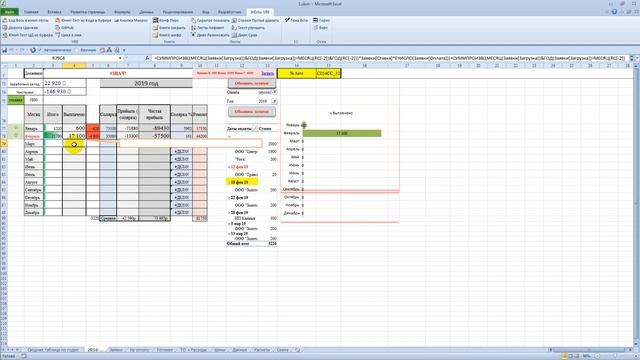Collapse the 12 фев 19 pivot group
Viewport: 640px width, 360px height.
point(229,167)
